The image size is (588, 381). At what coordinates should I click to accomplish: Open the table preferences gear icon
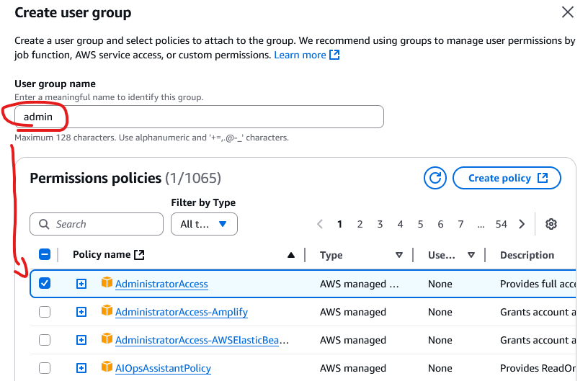pyautogui.click(x=551, y=224)
